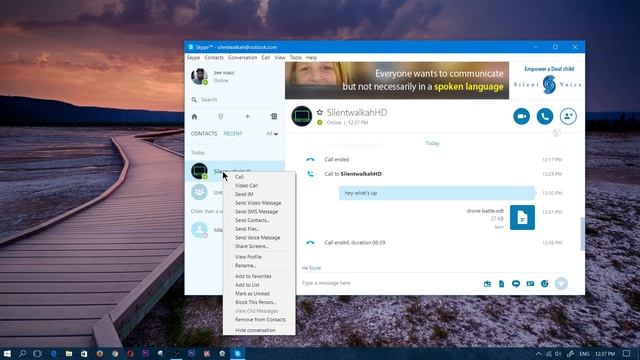
Task: Select Send Voice Message option
Action: coord(259,238)
